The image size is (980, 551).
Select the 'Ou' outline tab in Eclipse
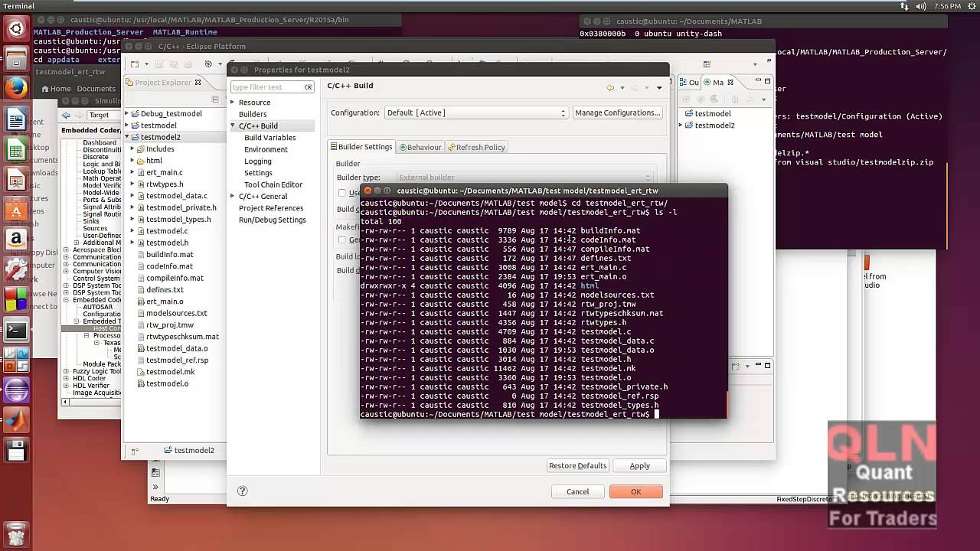point(690,82)
